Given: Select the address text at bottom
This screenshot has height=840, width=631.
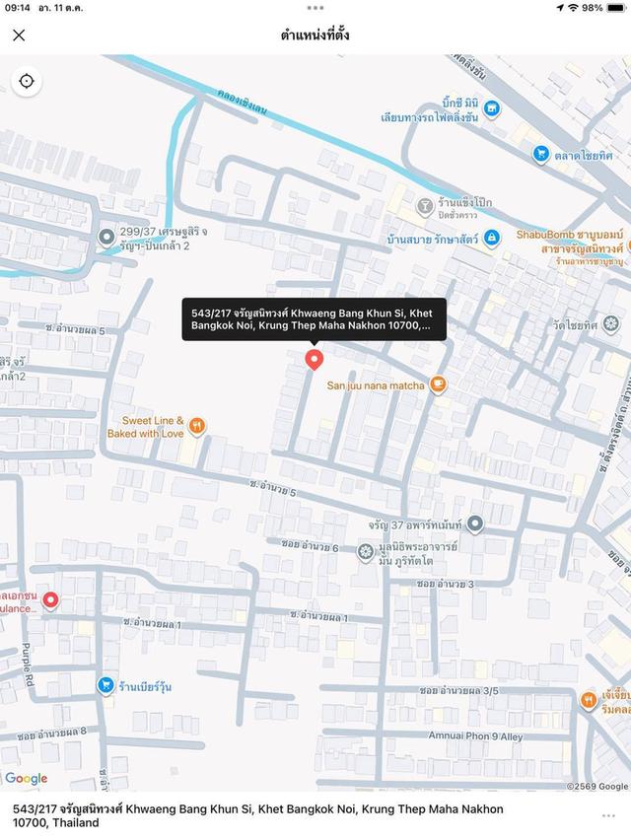Looking at the screenshot, I should 258,816.
